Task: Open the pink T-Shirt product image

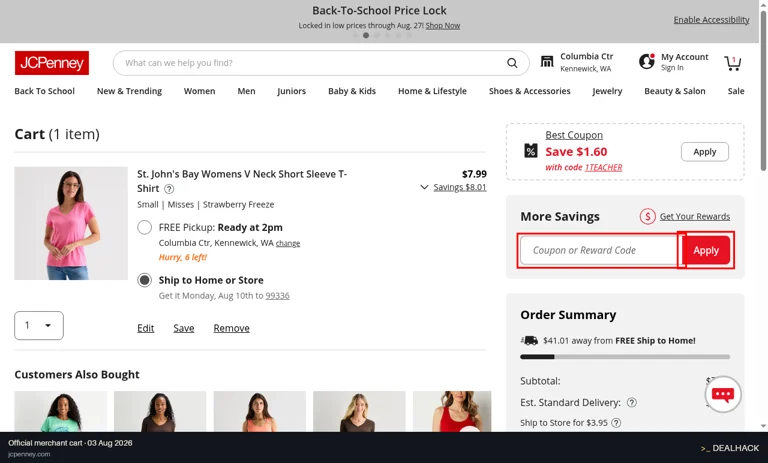Action: (x=71, y=223)
